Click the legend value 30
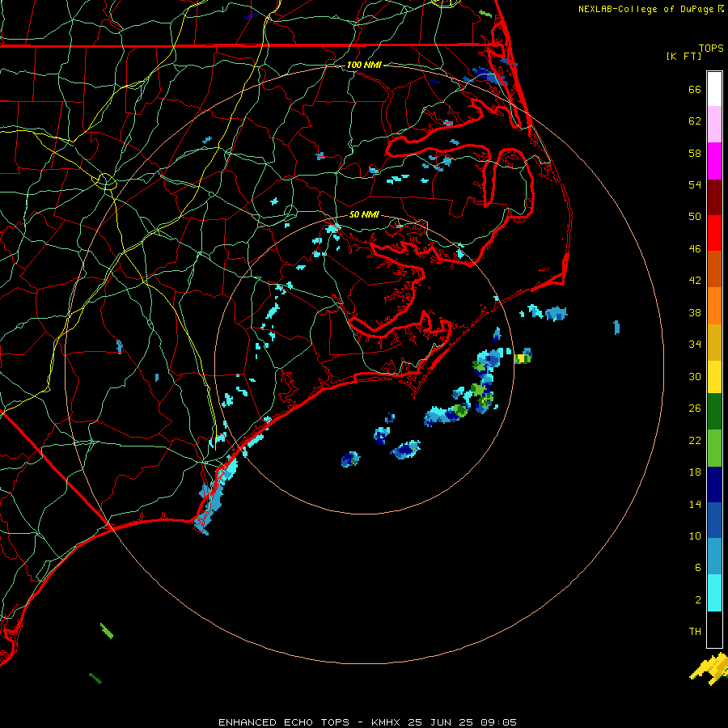The width and height of the screenshot is (728, 728). (x=695, y=376)
